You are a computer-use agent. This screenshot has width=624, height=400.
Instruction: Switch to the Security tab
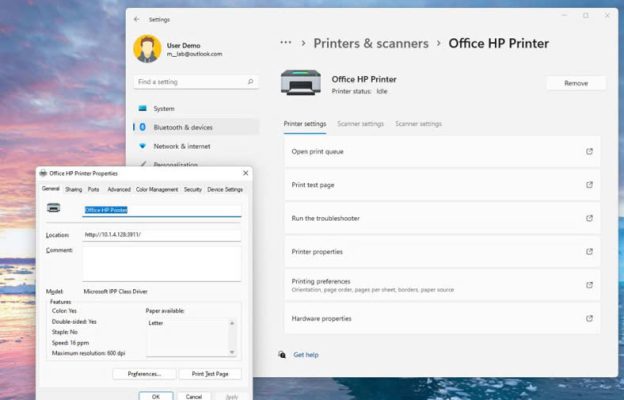pos(193,189)
